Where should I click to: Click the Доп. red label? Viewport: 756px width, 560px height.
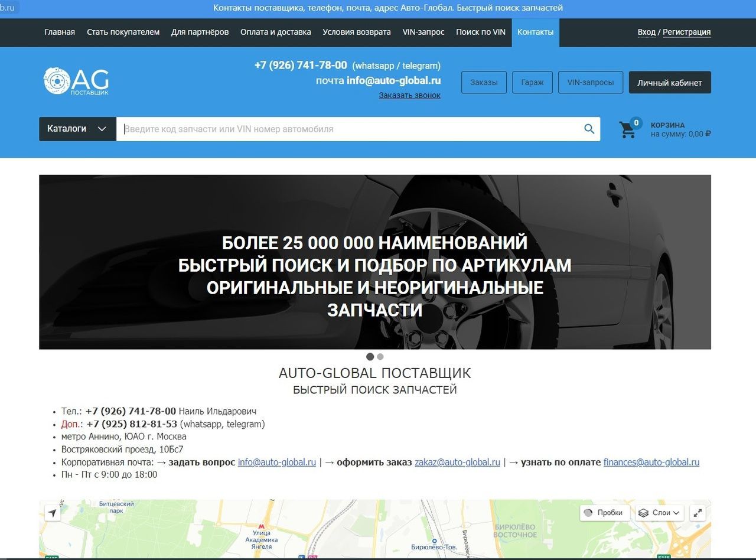70,424
